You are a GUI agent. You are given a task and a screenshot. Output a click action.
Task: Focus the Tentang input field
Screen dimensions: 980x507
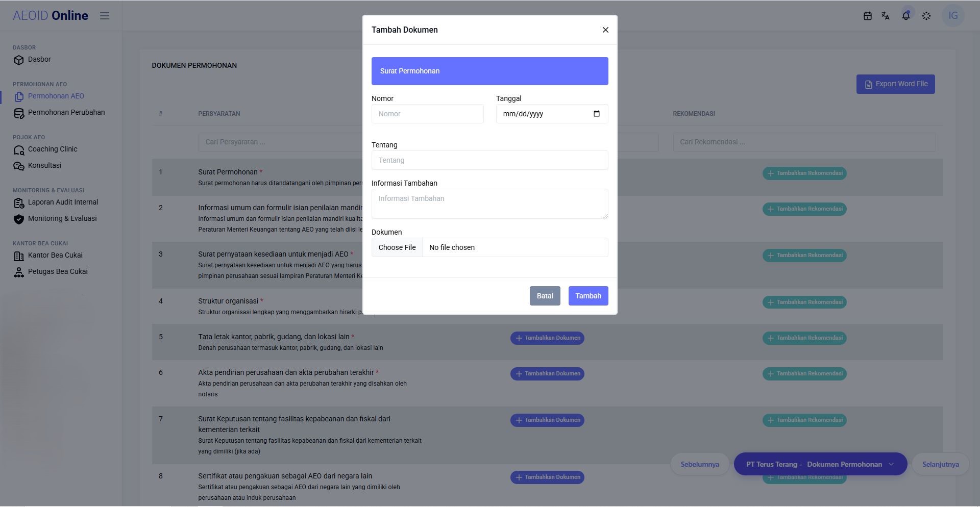490,160
